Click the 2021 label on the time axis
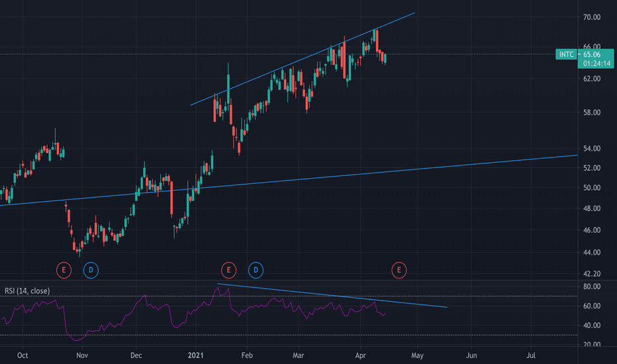Image resolution: width=617 pixels, height=364 pixels. point(195,355)
